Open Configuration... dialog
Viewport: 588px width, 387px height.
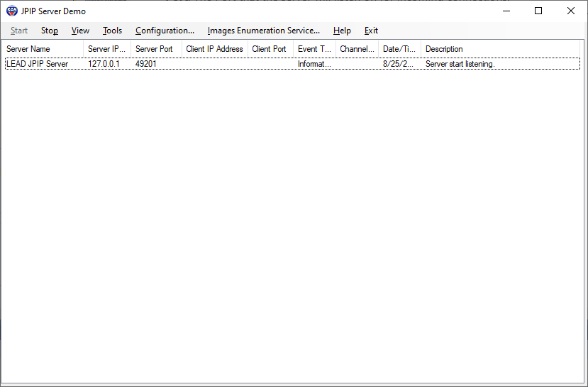click(165, 31)
